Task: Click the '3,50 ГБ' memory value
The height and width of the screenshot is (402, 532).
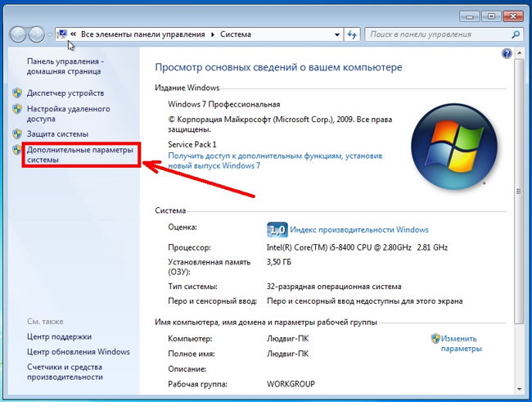Action: pos(279,262)
